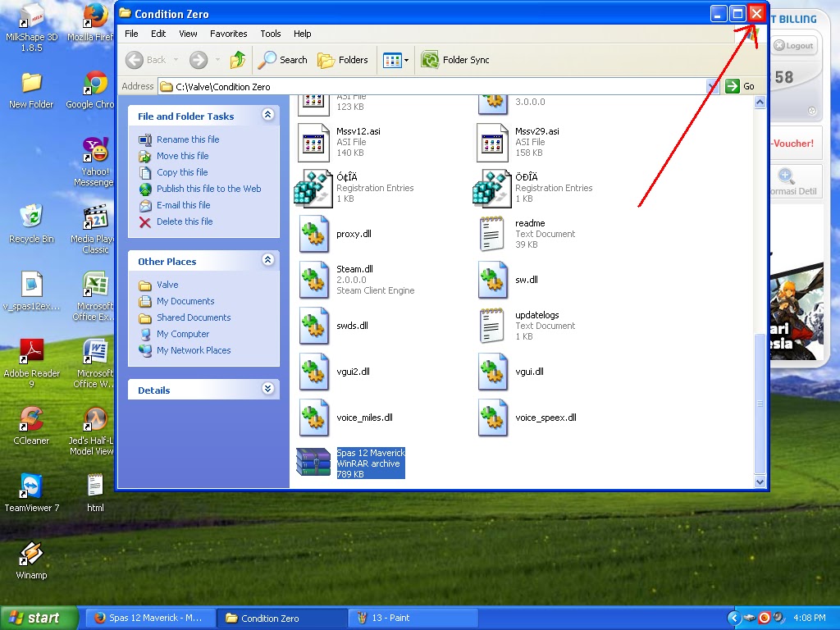
Task: Expand the Address bar dropdown
Action: point(712,86)
